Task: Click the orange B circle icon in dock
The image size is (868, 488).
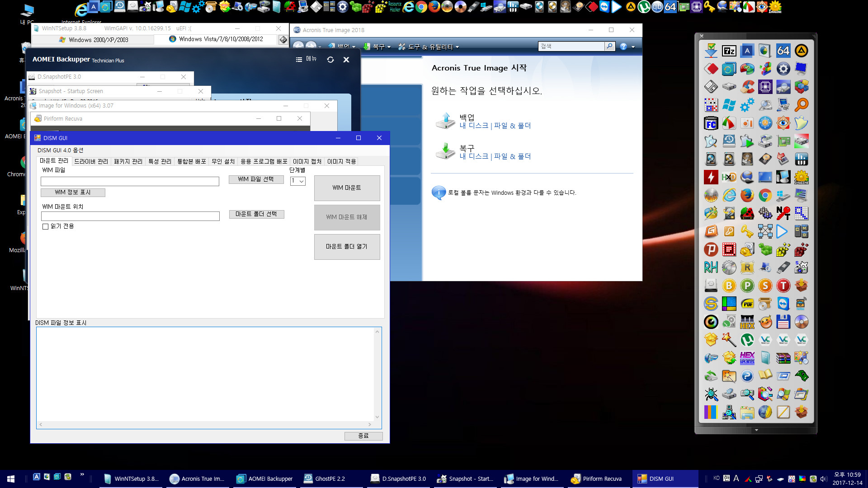Action: [729, 286]
